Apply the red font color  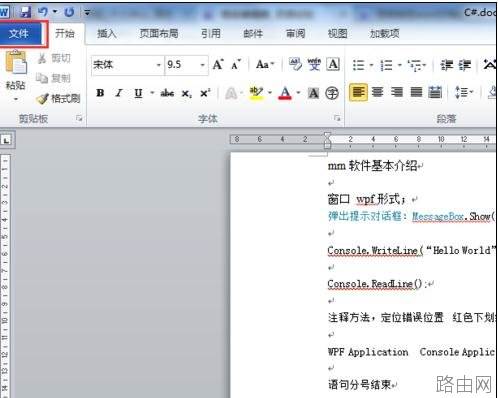pos(285,93)
